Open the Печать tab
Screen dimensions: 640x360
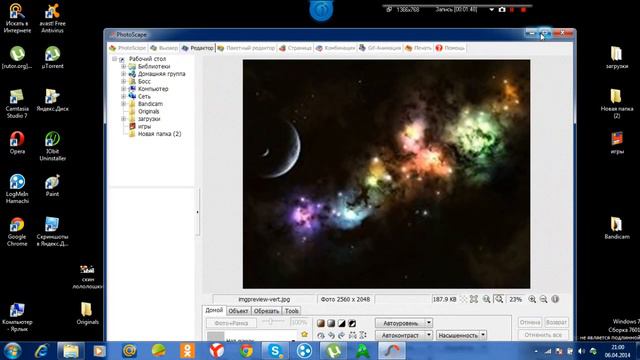click(418, 48)
